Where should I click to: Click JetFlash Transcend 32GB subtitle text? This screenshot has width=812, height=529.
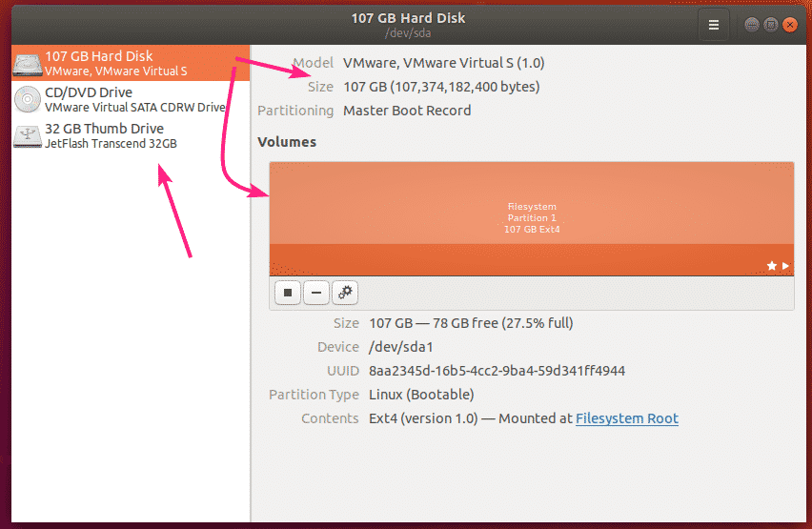pyautogui.click(x=111, y=144)
